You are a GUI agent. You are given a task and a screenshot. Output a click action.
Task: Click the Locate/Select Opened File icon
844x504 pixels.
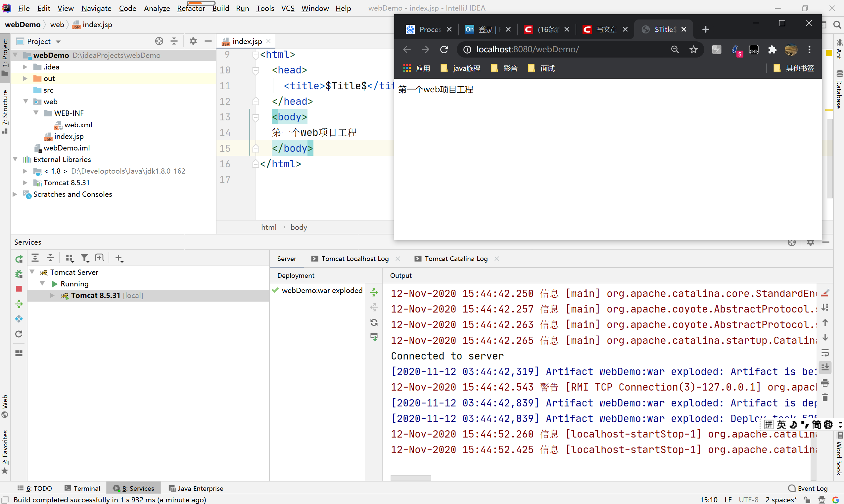[x=159, y=41]
